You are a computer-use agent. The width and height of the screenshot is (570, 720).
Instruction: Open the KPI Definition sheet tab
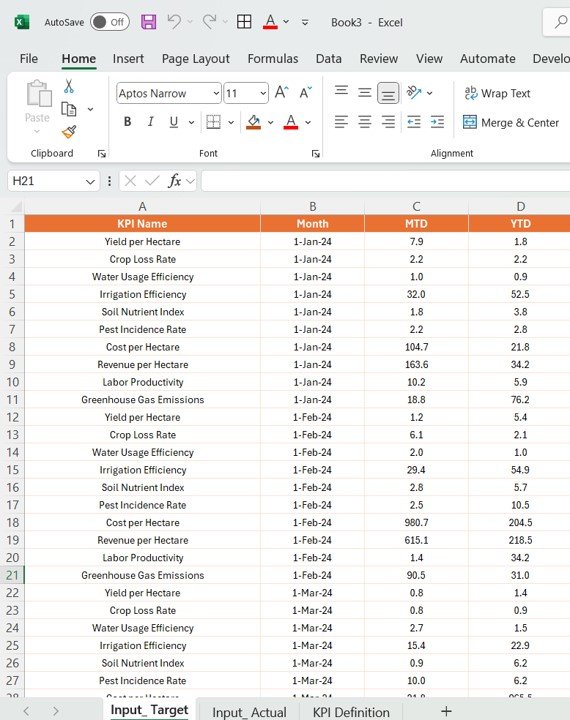click(351, 712)
